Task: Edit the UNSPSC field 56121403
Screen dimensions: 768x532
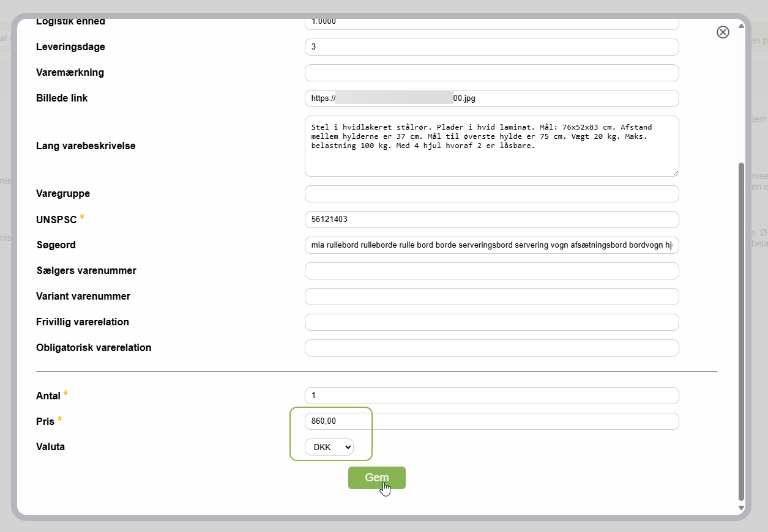Action: point(492,220)
